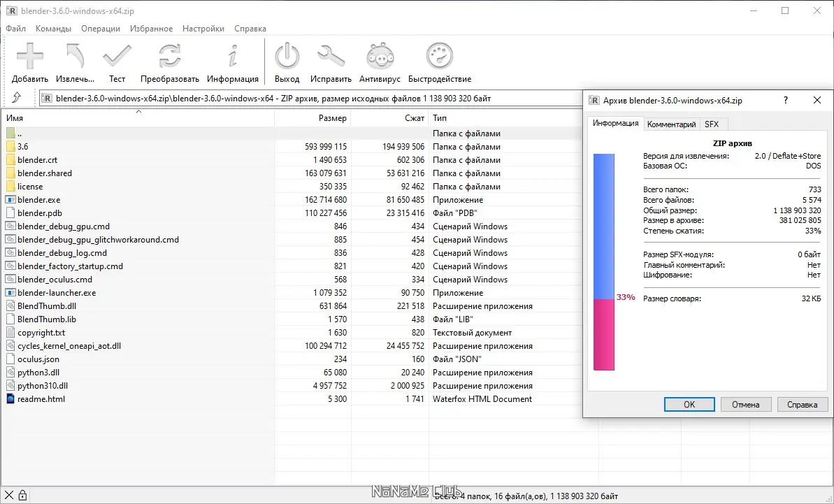Click the license folder icon

pos(10,186)
